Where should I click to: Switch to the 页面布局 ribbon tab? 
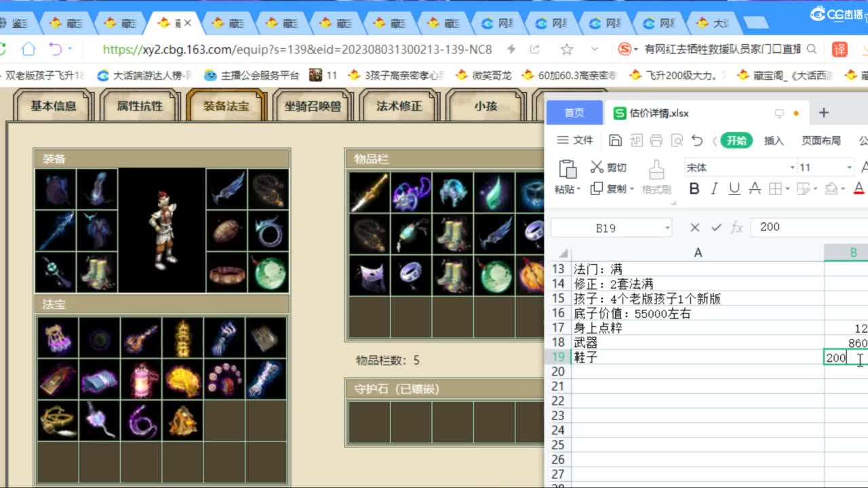pos(821,140)
